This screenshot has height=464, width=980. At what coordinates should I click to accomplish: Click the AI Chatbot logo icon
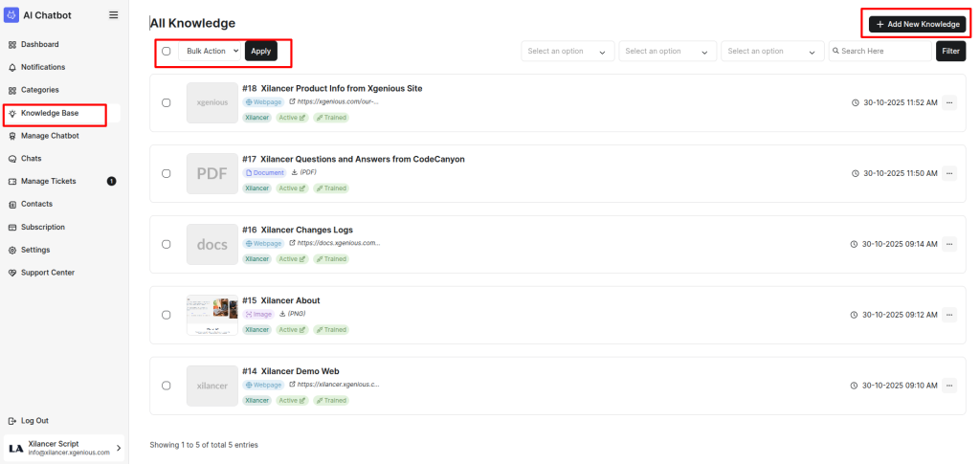[11, 15]
